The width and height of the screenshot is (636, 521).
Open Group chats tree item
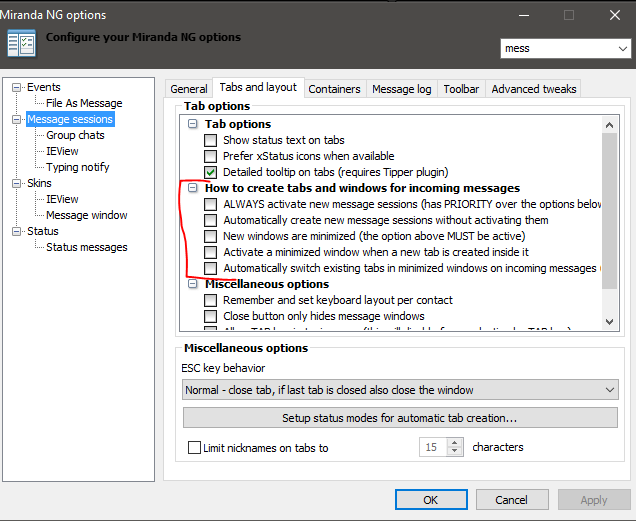(75, 135)
